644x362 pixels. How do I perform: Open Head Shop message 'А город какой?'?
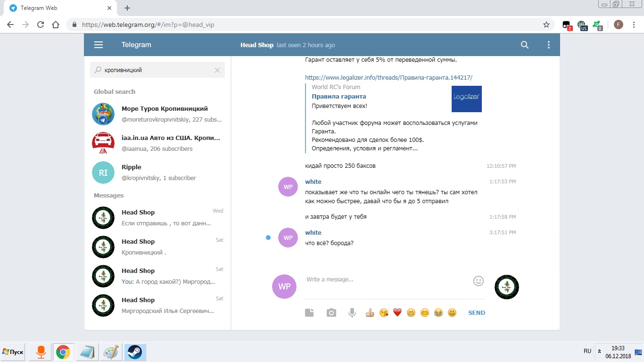(157, 276)
